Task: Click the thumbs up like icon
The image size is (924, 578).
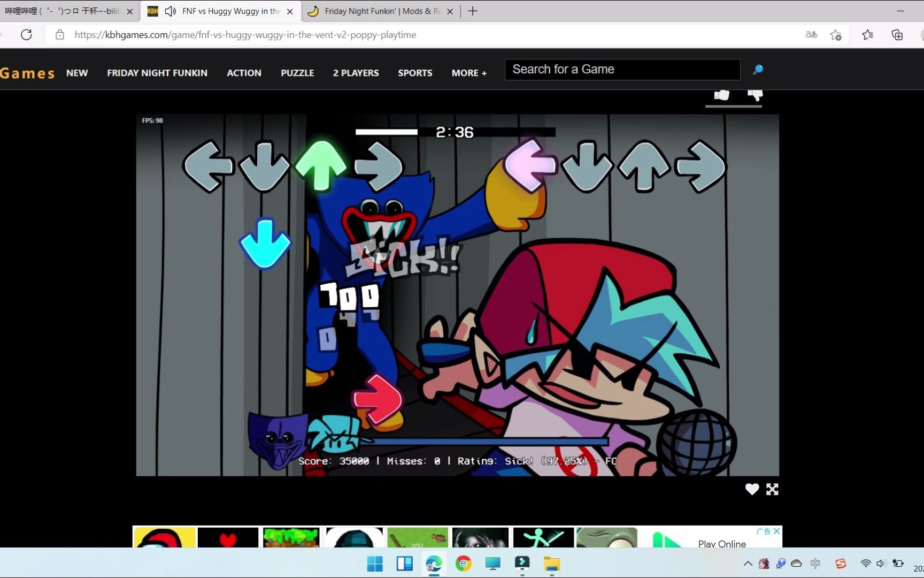Action: click(x=721, y=95)
